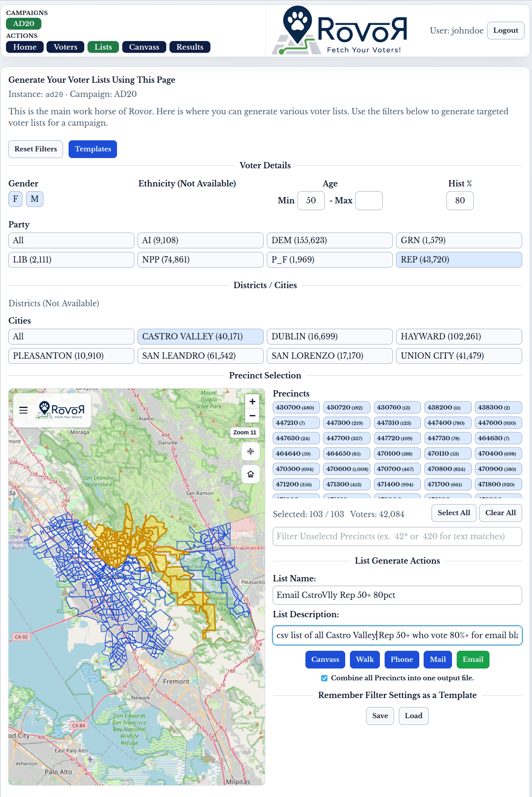Reset map view with home icon
The width and height of the screenshot is (532, 797).
(251, 474)
